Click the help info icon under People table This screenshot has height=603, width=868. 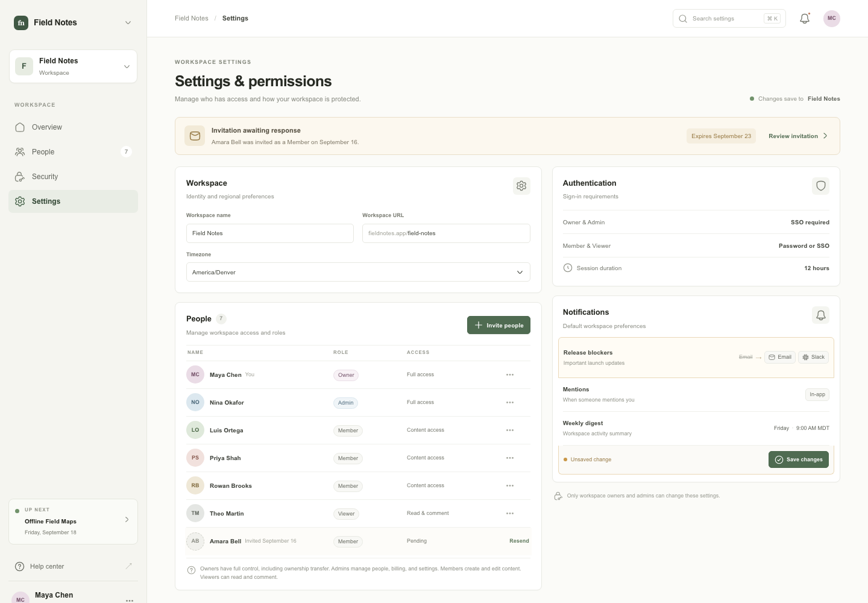[x=191, y=570]
